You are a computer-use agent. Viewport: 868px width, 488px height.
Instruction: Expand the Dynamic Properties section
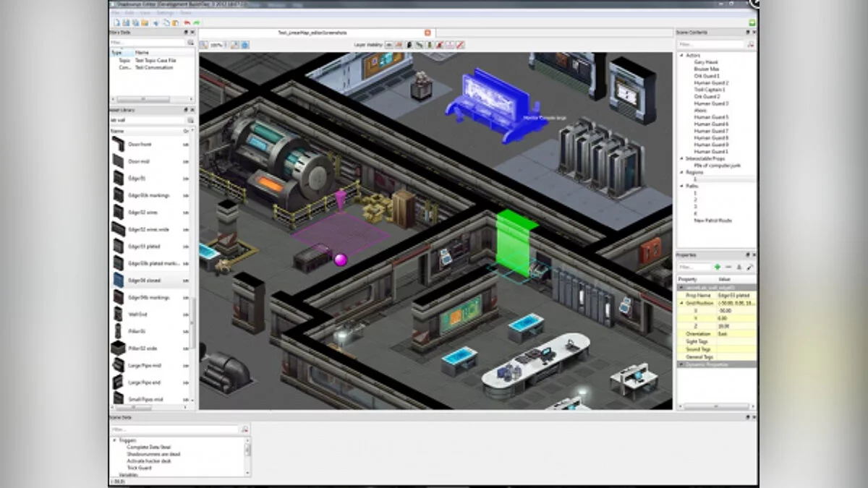[x=681, y=365]
